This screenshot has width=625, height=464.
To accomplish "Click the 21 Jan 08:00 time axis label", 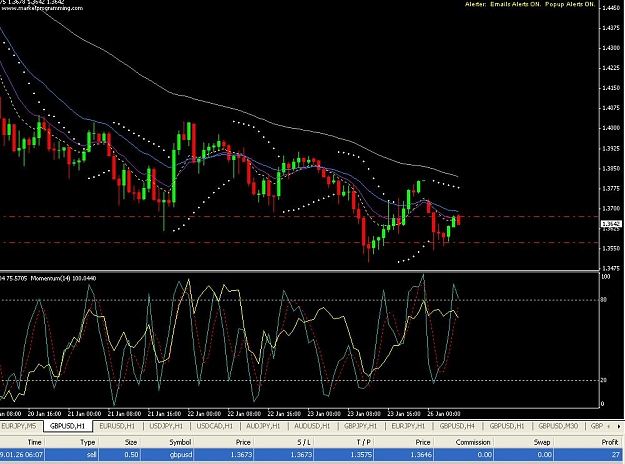I will pos(124,413).
